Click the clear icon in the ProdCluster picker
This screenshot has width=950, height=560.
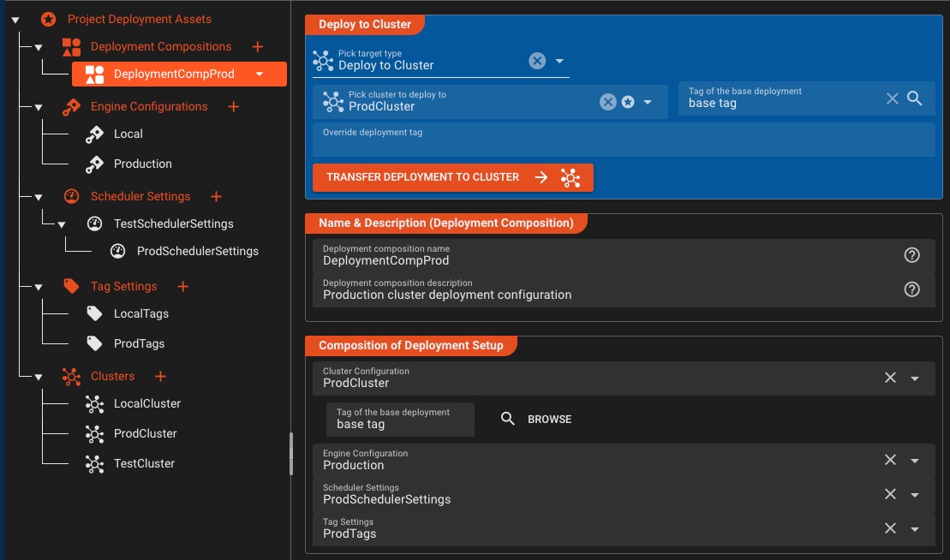pyautogui.click(x=608, y=101)
